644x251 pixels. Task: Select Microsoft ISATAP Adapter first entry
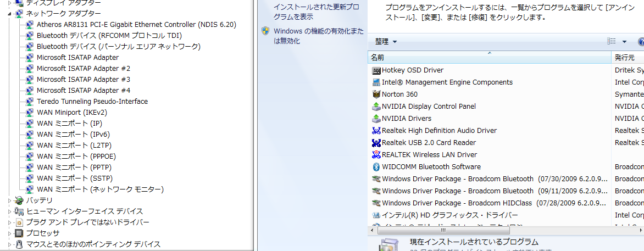[x=77, y=58]
